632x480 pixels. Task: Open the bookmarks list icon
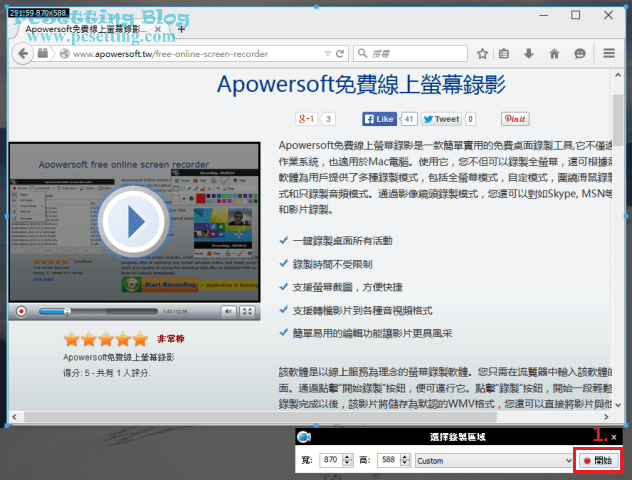[504, 54]
